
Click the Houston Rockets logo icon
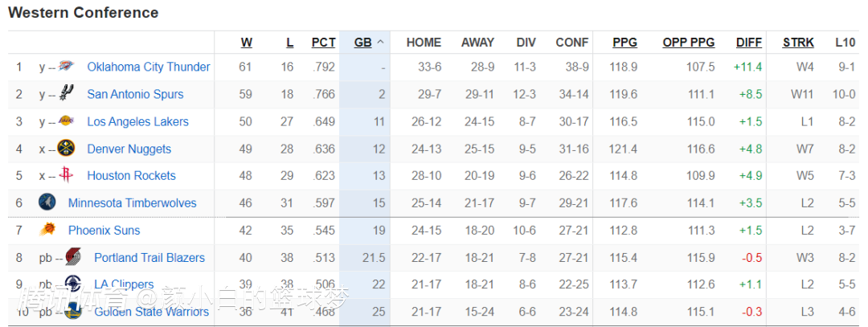tap(67, 175)
